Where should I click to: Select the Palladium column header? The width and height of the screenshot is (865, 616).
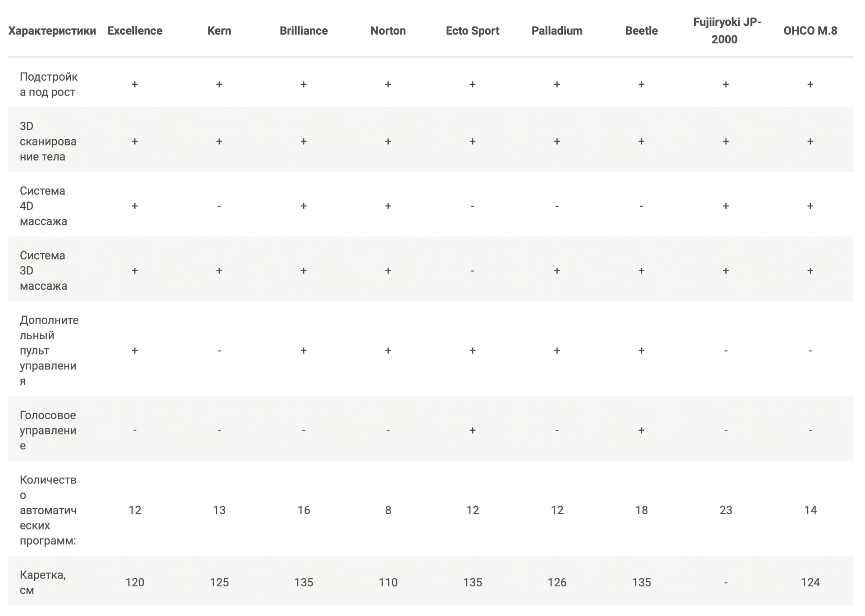pyautogui.click(x=557, y=31)
